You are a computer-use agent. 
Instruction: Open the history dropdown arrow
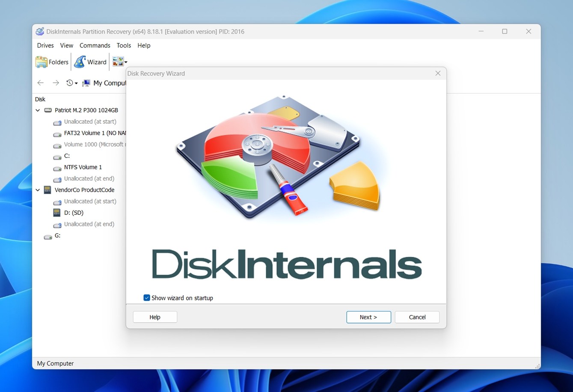(x=76, y=83)
